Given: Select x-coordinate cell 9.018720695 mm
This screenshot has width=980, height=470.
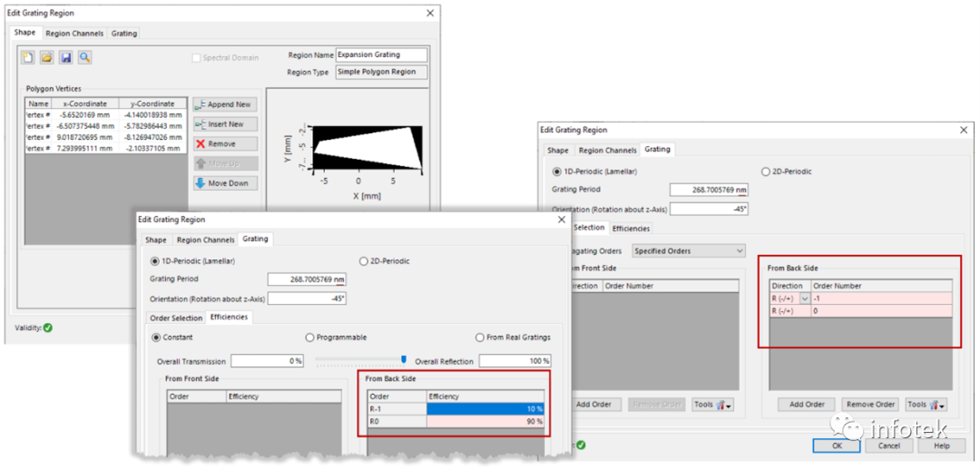Looking at the screenshot, I should [x=85, y=137].
